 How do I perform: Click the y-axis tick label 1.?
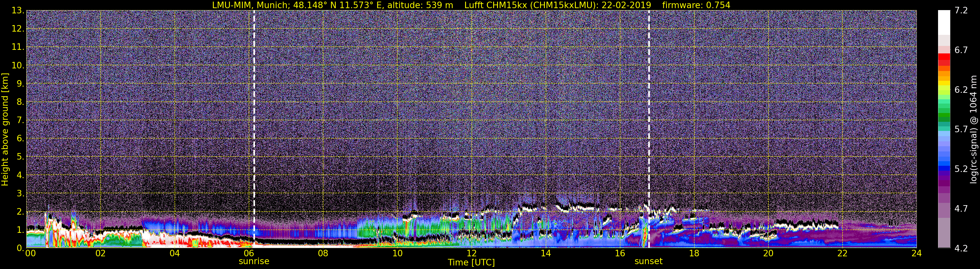point(20,230)
